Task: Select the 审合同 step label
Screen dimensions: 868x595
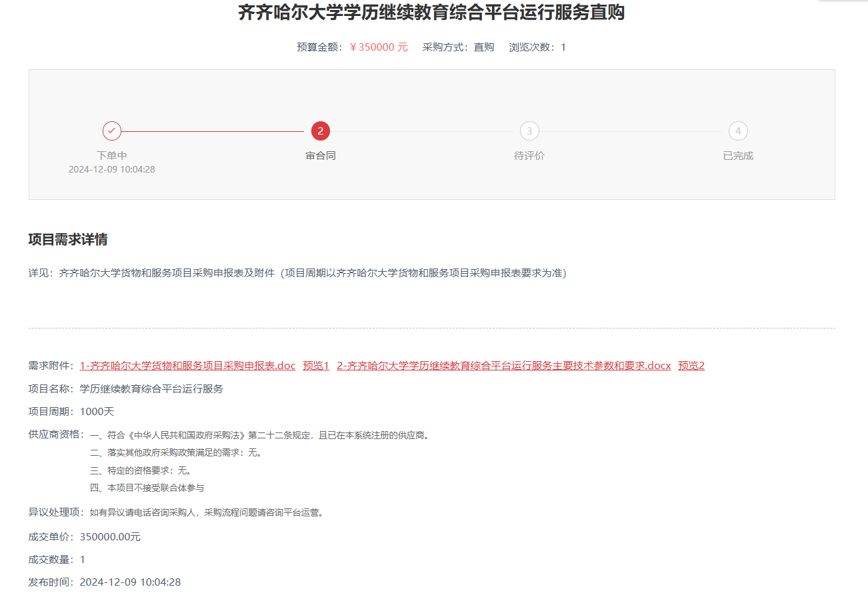Action: [321, 156]
